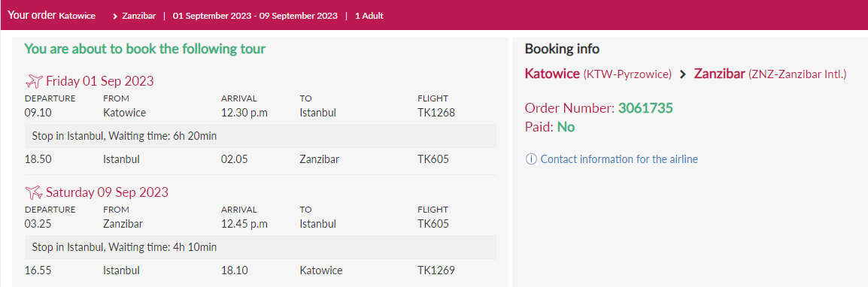Select the order number 3061735

click(x=645, y=108)
